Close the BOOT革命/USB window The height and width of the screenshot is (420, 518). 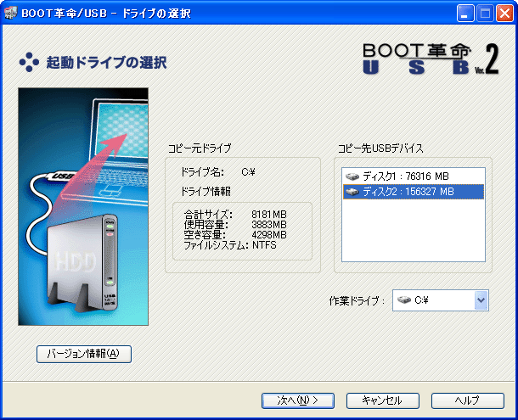[x=505, y=14]
